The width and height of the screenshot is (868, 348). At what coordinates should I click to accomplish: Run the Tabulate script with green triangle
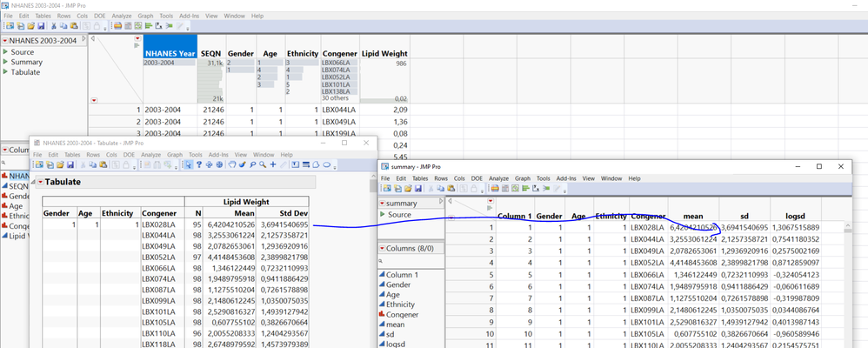coord(6,72)
